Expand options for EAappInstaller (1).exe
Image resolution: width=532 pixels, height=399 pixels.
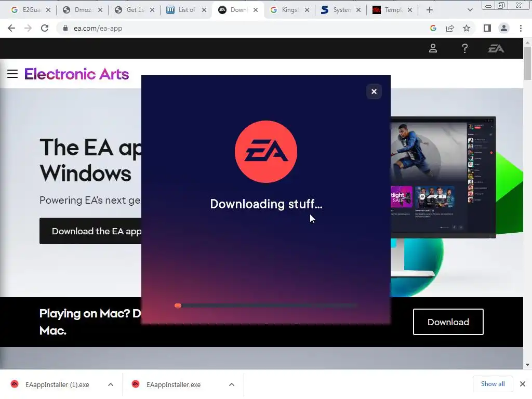point(111,384)
